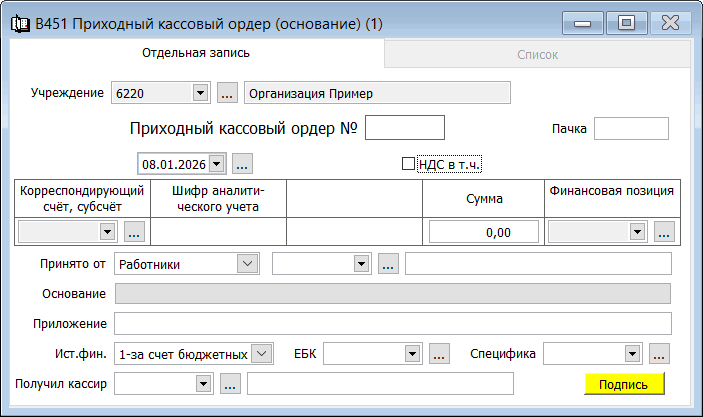Click ellipsis button in Принято от row
The height and width of the screenshot is (417, 703).
pyautogui.click(x=389, y=264)
